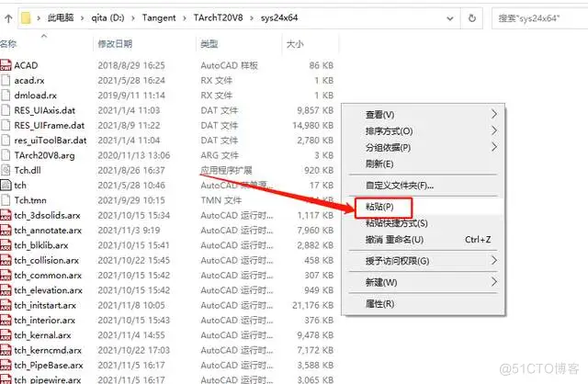Click the tch_kernal.arx file icon

tap(6, 335)
